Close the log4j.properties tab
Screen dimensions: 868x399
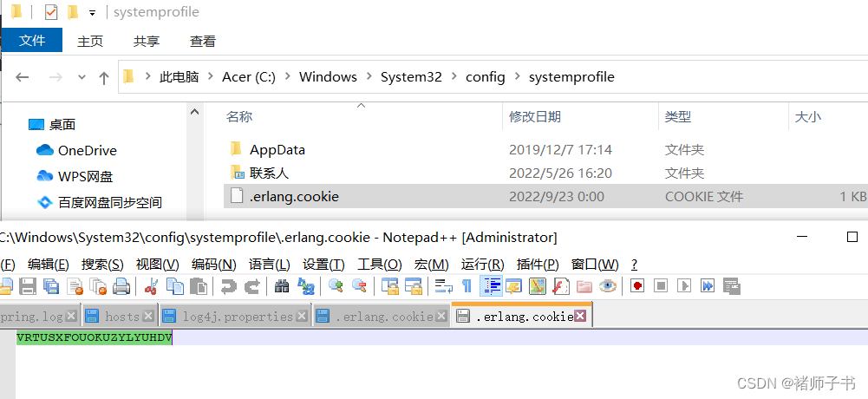pos(301,317)
